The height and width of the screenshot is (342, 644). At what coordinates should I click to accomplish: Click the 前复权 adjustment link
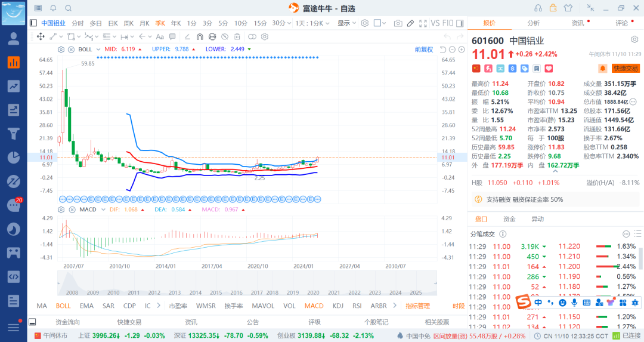click(424, 50)
